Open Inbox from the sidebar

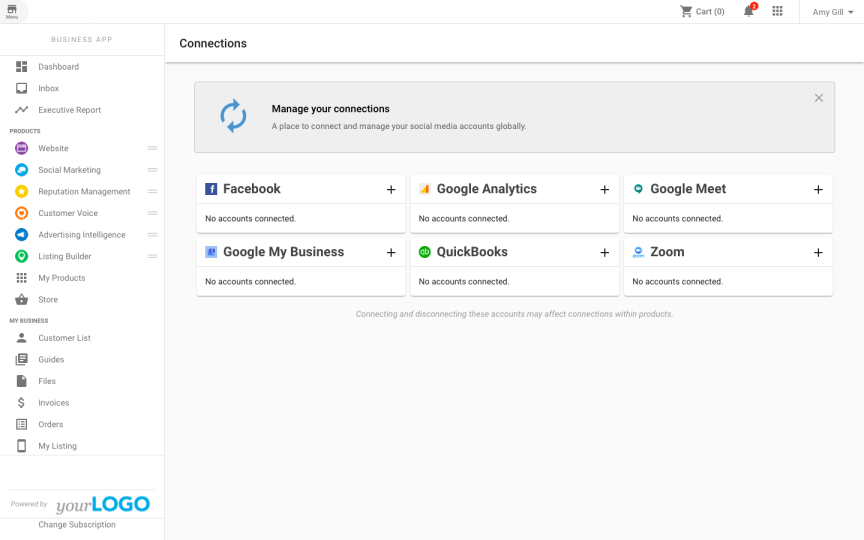click(x=48, y=88)
